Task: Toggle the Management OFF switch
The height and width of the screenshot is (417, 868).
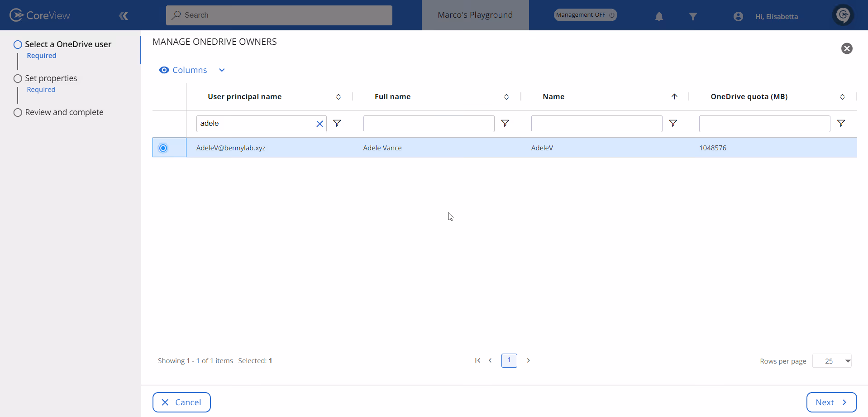Action: point(585,14)
